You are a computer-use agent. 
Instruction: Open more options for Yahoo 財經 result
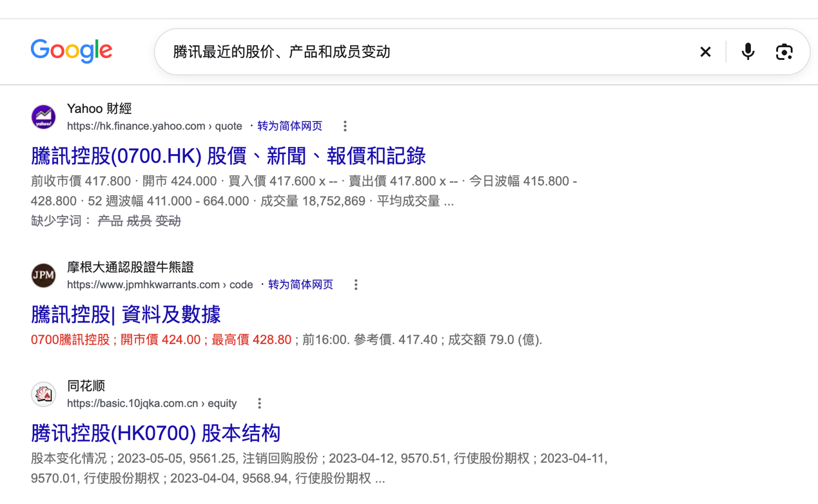tap(345, 126)
